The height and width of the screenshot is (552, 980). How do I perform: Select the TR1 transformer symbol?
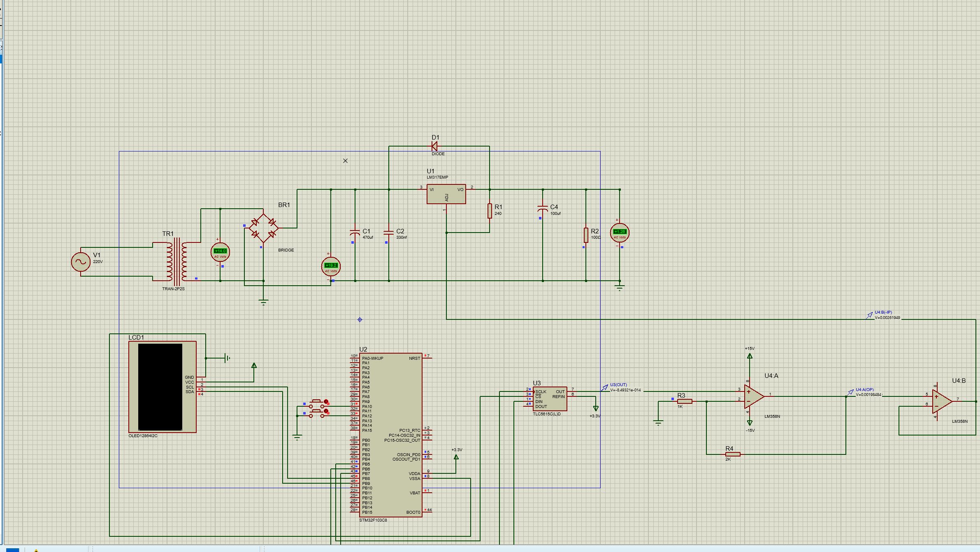[176, 261]
